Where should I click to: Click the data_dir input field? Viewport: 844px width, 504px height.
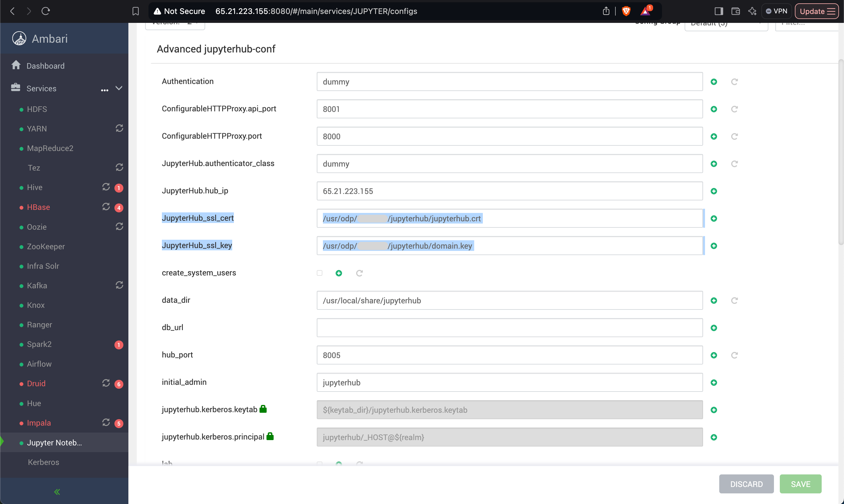[x=509, y=300]
